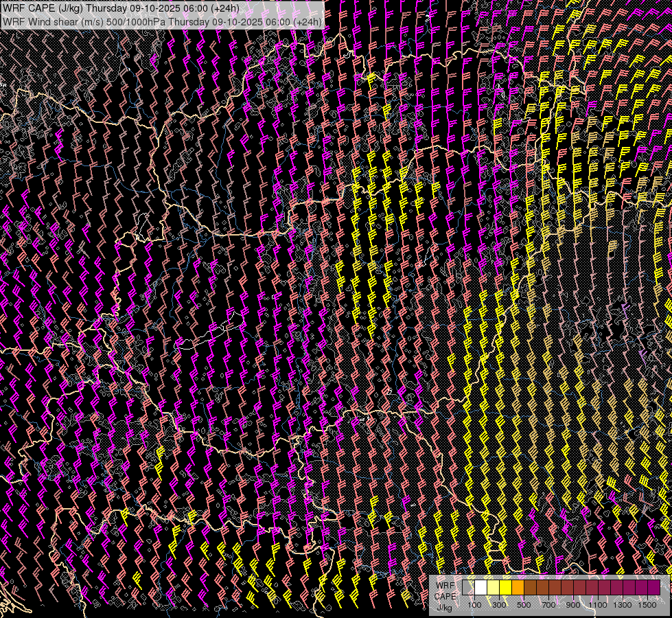Click the 1300 legend tick label

point(623,605)
